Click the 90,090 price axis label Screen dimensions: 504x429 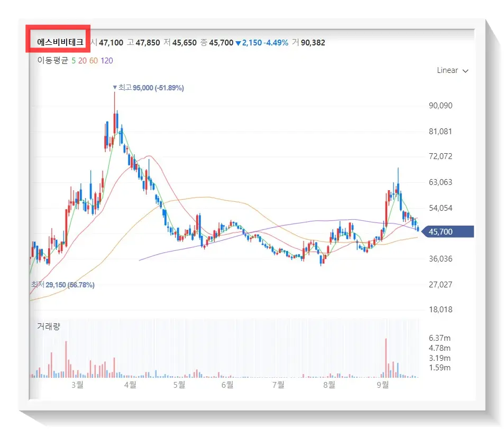pos(441,105)
